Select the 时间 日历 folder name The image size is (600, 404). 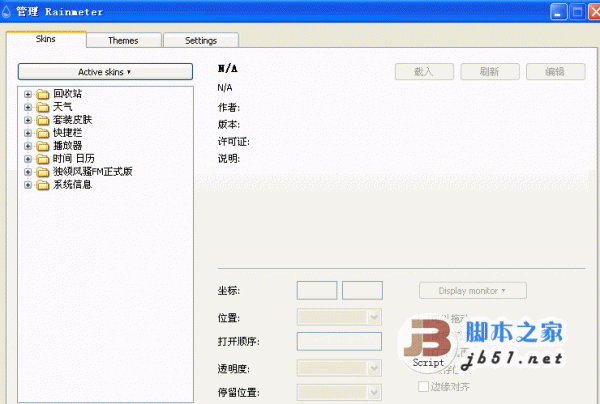[x=73, y=159]
